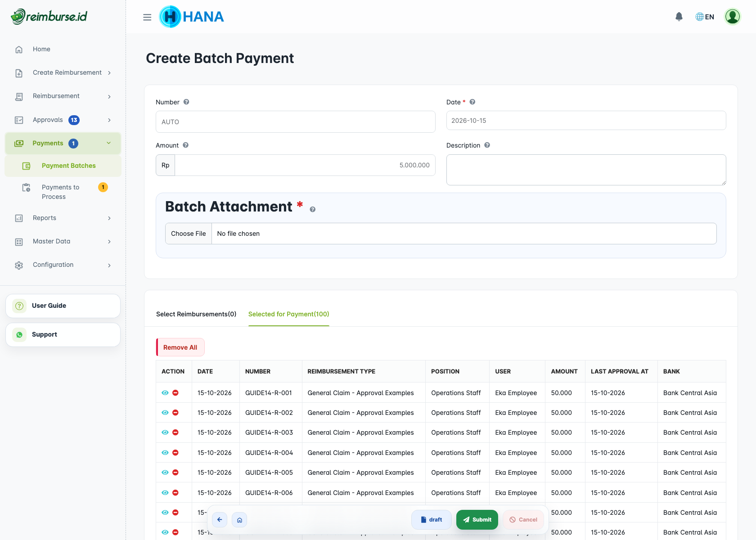Open the Home sidebar item
This screenshot has height=540, width=756.
[63, 49]
